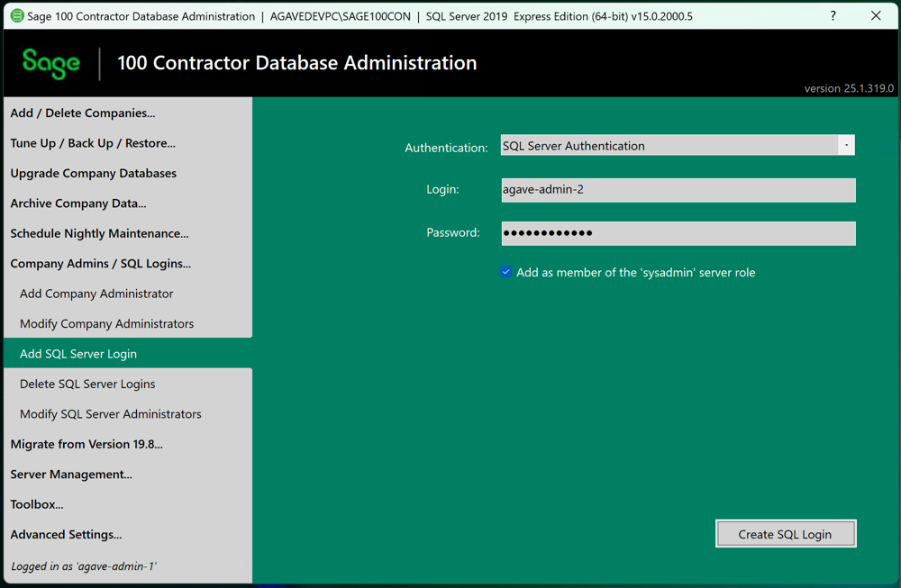Open 'Tune Up / Back Up / Restore...'
The image size is (901, 588).
click(x=92, y=142)
